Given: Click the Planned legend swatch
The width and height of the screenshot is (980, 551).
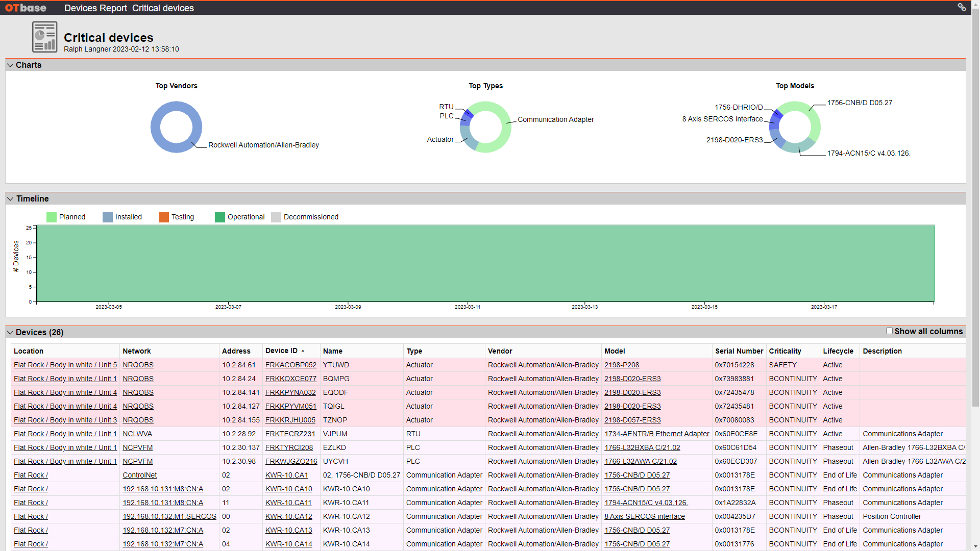Looking at the screenshot, I should click(x=52, y=217).
